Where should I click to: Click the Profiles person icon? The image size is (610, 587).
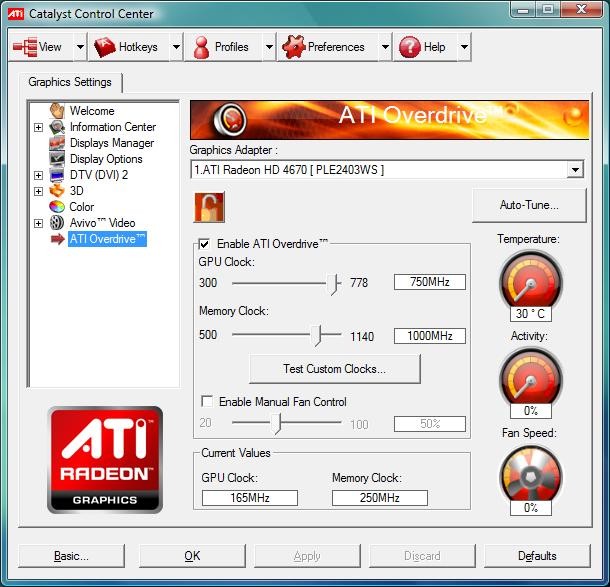[202, 47]
